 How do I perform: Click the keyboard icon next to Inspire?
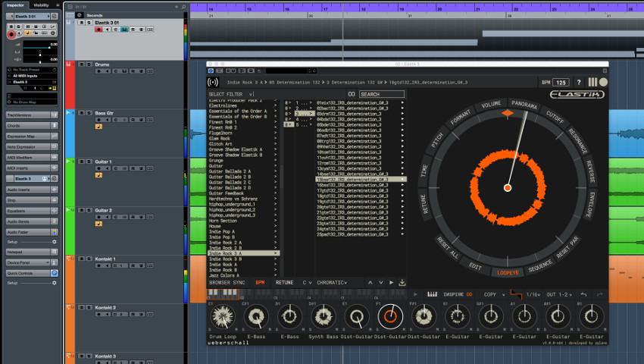[x=432, y=294]
